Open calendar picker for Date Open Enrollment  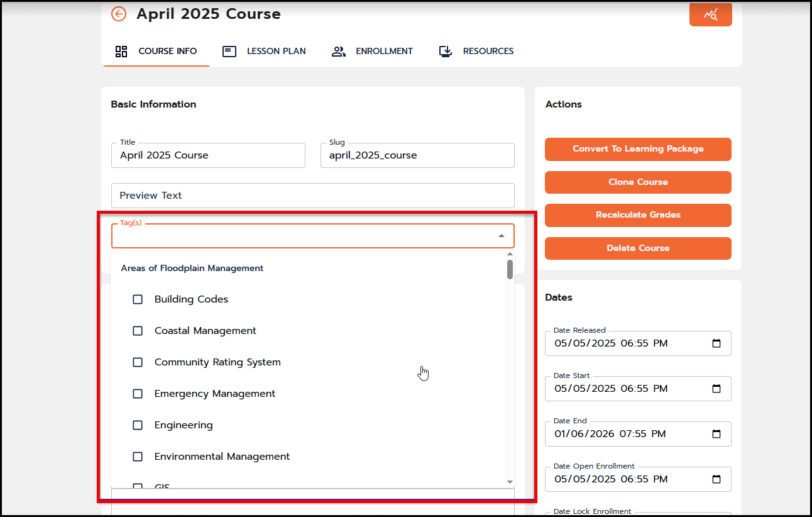click(716, 479)
